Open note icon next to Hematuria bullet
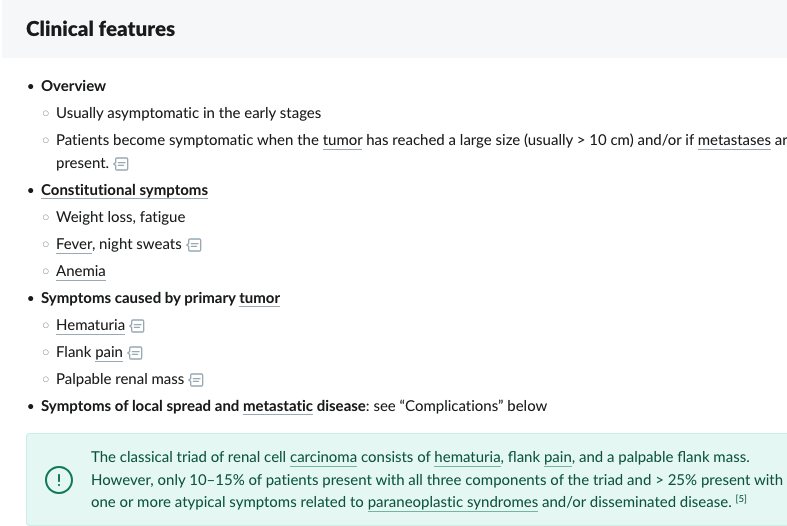 pos(138,325)
